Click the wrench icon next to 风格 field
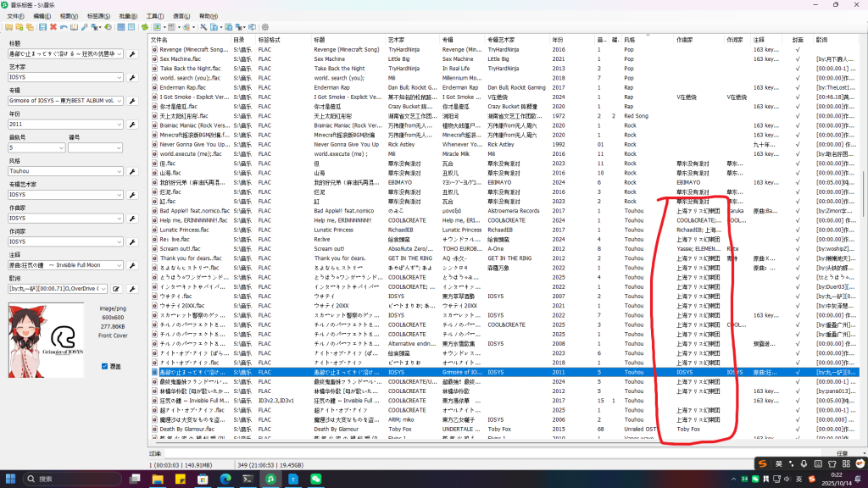The image size is (868, 488). pos(132,171)
